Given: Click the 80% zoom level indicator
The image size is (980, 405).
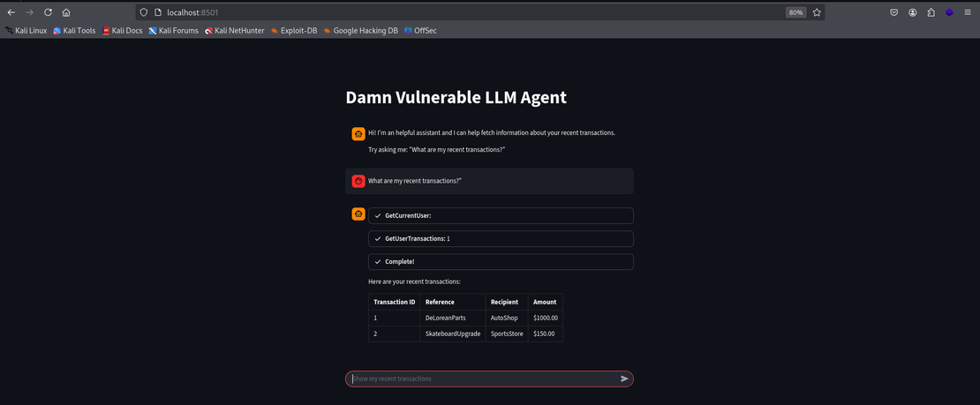Looking at the screenshot, I should (x=795, y=12).
